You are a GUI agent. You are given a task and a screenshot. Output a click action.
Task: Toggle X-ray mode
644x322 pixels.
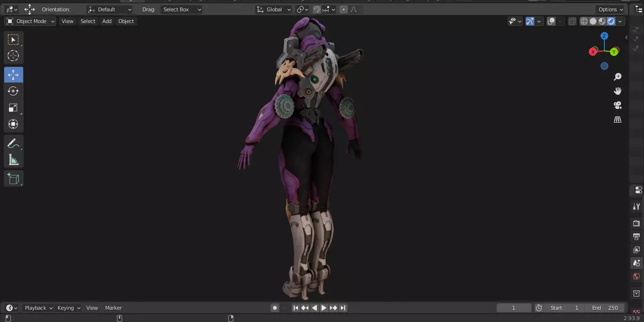pyautogui.click(x=572, y=21)
